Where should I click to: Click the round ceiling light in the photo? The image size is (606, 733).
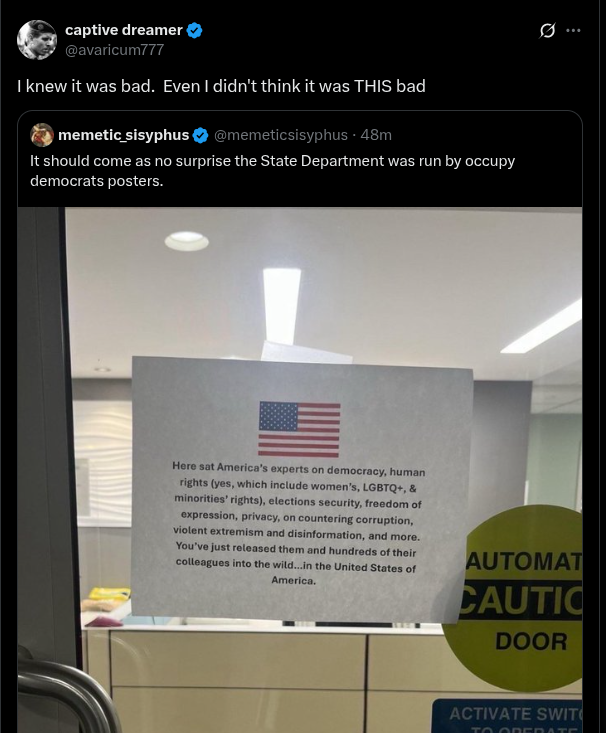[x=187, y=241]
